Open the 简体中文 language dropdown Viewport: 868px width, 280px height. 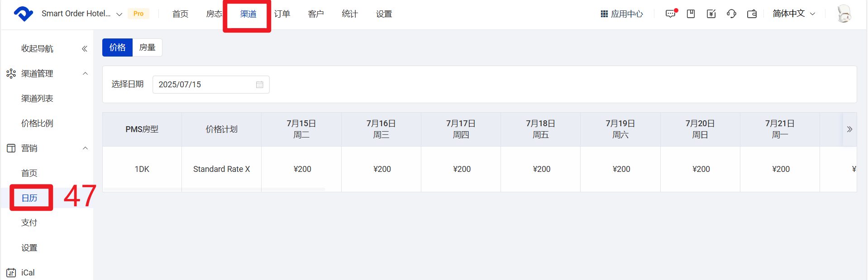tap(793, 14)
